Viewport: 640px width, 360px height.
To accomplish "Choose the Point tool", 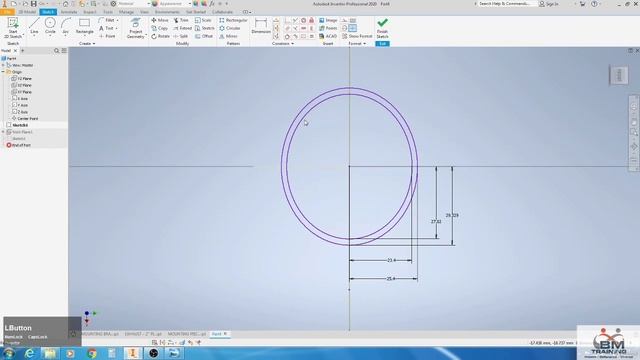I will pyautogui.click(x=107, y=36).
